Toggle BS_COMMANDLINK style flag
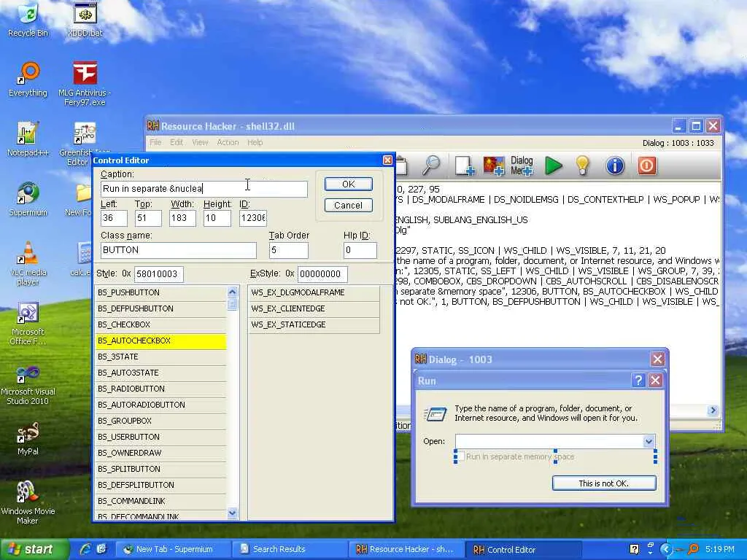747x560 pixels. [161, 501]
